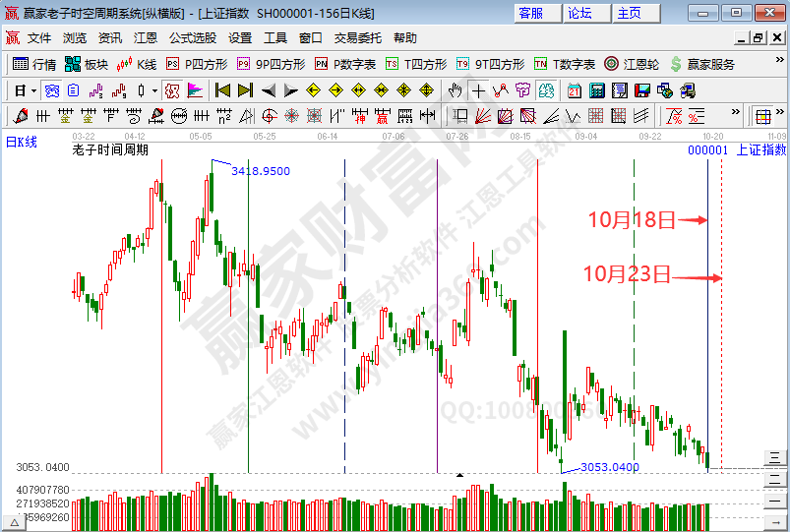
Task: Expand the period dropdown arrow beside 日
Action: tap(33, 90)
